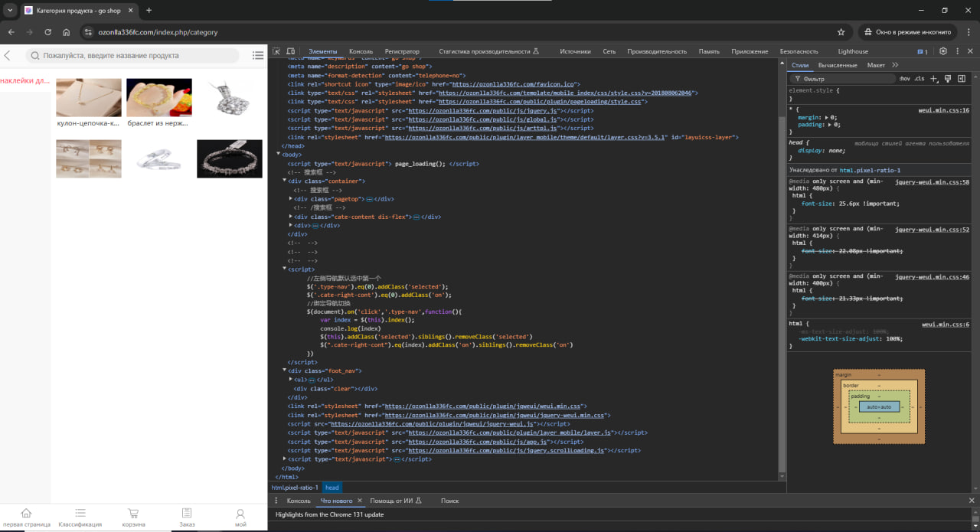Click the new style rule plus icon
Screen dimensions: 980x532
click(933, 79)
